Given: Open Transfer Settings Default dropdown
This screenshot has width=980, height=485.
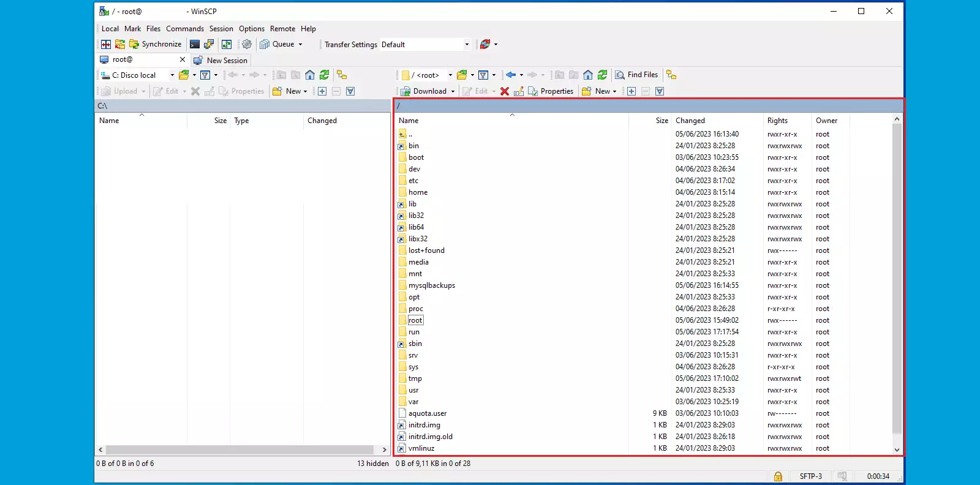Looking at the screenshot, I should [x=467, y=44].
